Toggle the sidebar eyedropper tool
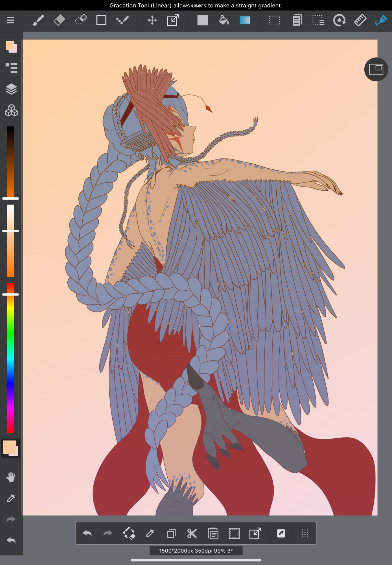The width and height of the screenshot is (392, 565). (x=11, y=498)
